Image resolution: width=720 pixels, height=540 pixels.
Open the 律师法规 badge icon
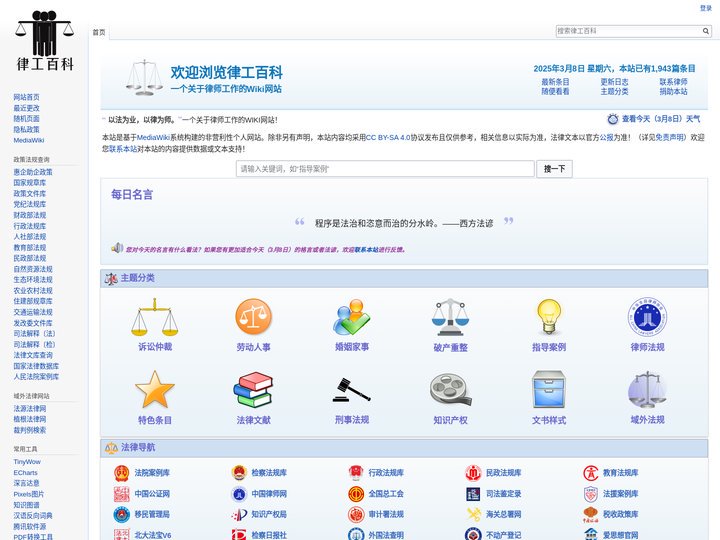(647, 317)
